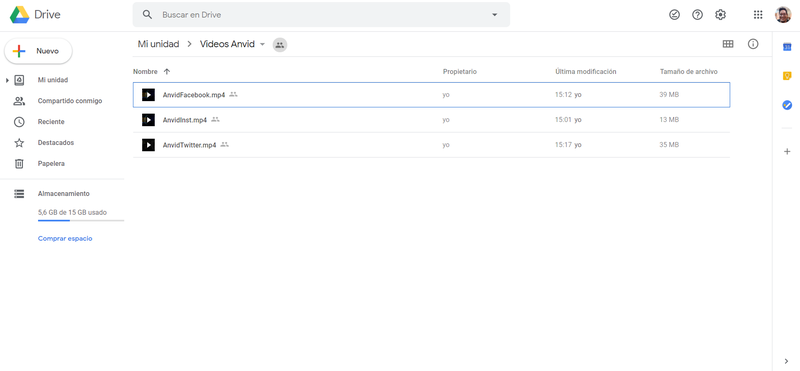This screenshot has width=800, height=371.
Task: Open Mi unidad in the sidebar
Action: pyautogui.click(x=53, y=80)
